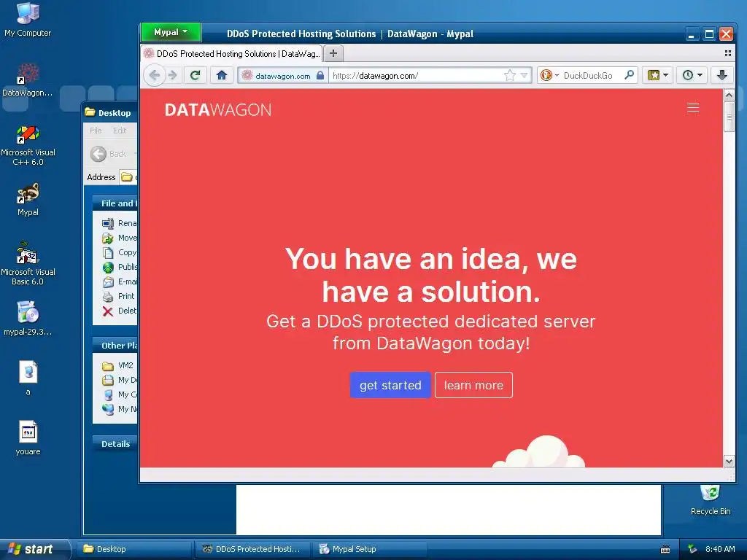This screenshot has width=747, height=560.
Task: Open the File menu in Desktop window
Action: [96, 131]
